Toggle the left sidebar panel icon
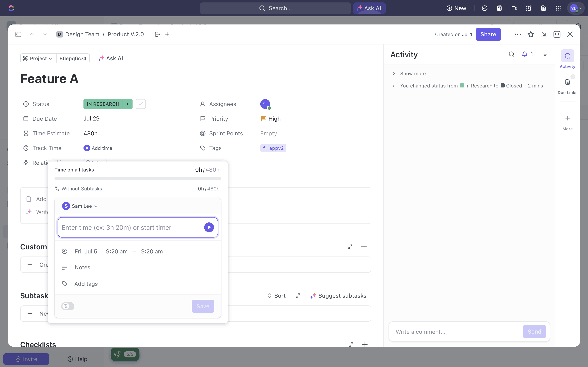Image resolution: width=588 pixels, height=367 pixels. click(18, 34)
